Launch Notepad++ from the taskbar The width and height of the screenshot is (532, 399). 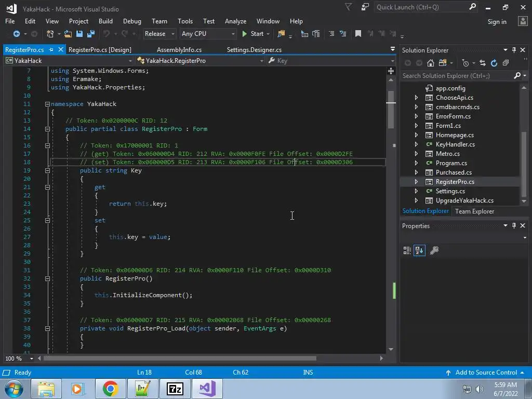pyautogui.click(x=142, y=389)
